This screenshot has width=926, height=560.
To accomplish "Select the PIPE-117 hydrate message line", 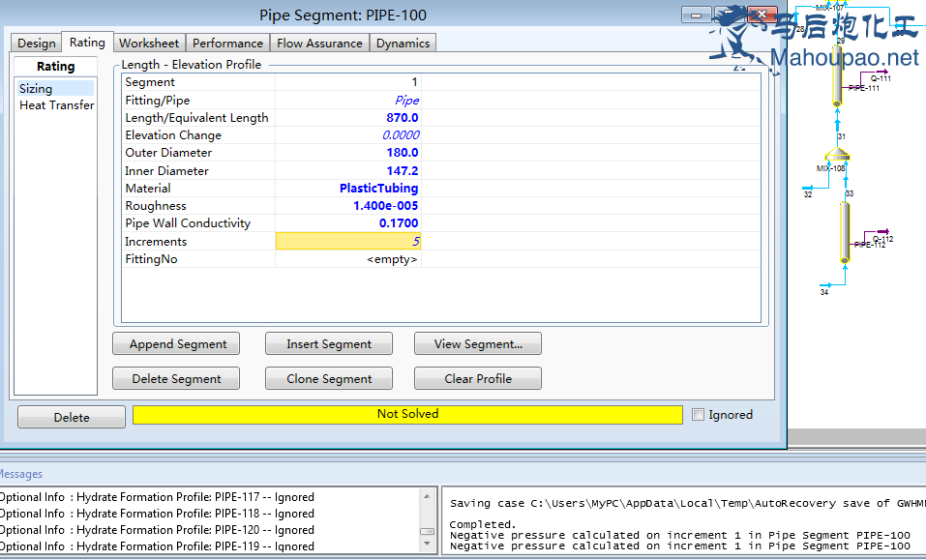I will (x=157, y=497).
